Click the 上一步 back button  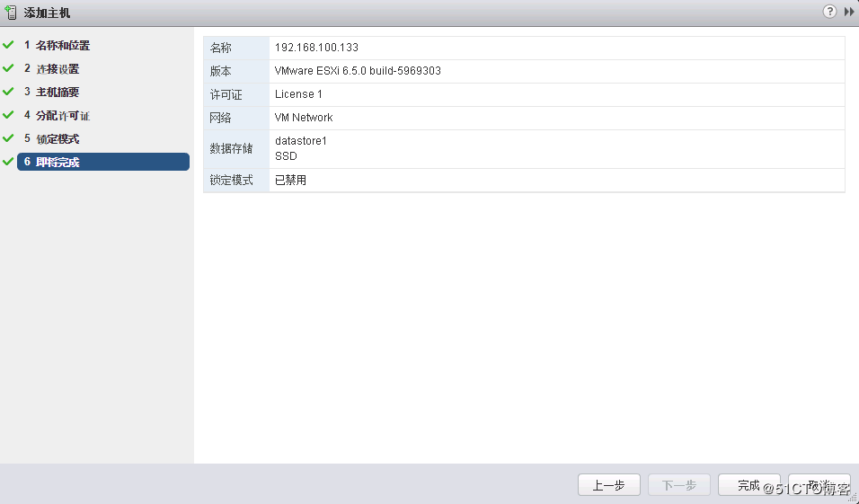(x=608, y=485)
